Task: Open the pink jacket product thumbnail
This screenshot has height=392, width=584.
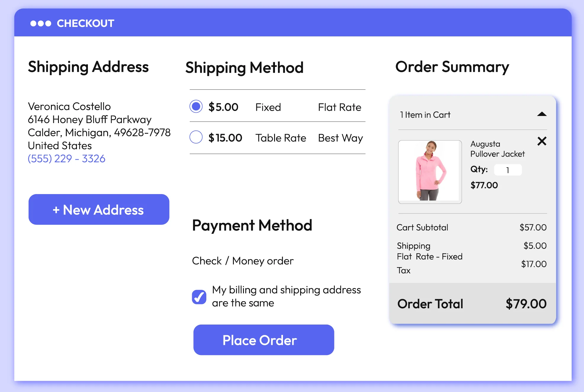Action: pyautogui.click(x=430, y=172)
